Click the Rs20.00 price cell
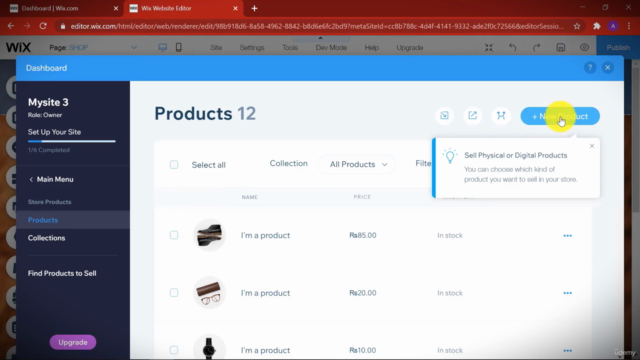 [363, 293]
